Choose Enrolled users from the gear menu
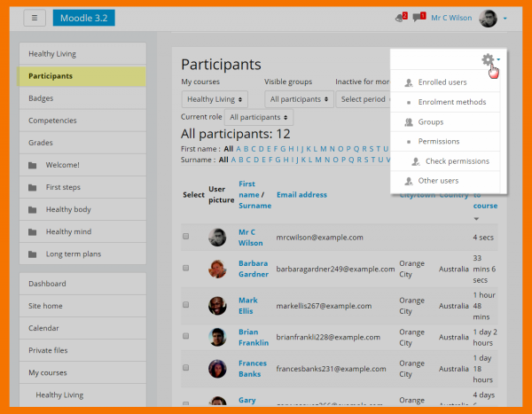The height and width of the screenshot is (414, 532). tap(442, 82)
